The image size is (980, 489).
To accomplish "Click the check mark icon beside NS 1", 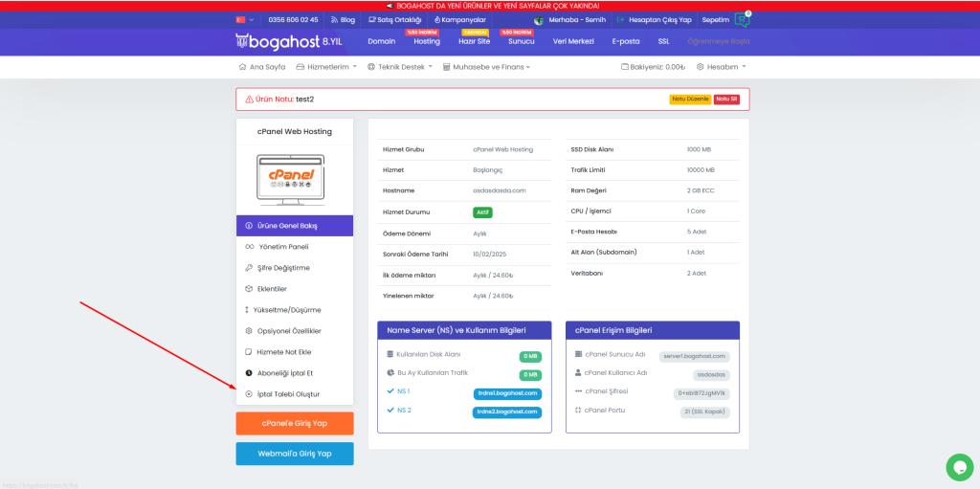I will 390,391.
